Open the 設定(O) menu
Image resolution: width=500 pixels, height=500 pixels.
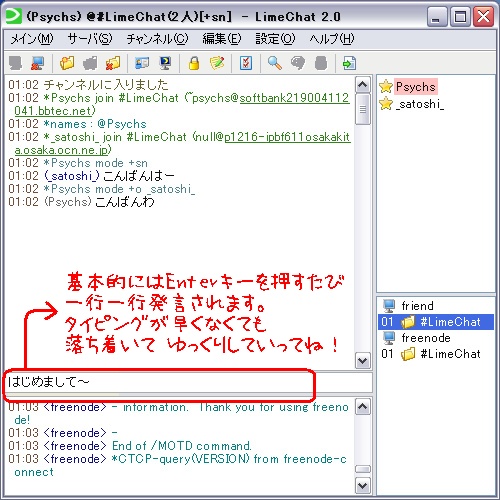tap(275, 39)
